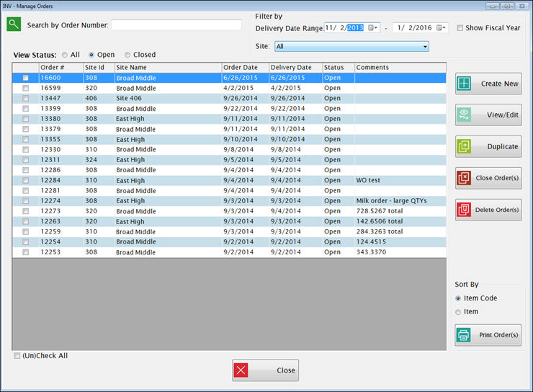The image size is (533, 392).
Task: Click the View/Edit eye icon
Action: click(x=465, y=115)
